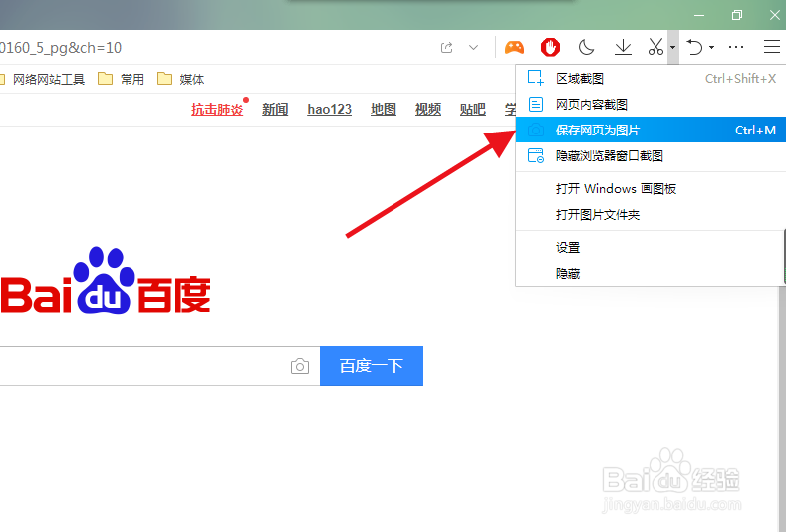Click the orange game controller icon
This screenshot has height=532, width=786.
(514, 48)
